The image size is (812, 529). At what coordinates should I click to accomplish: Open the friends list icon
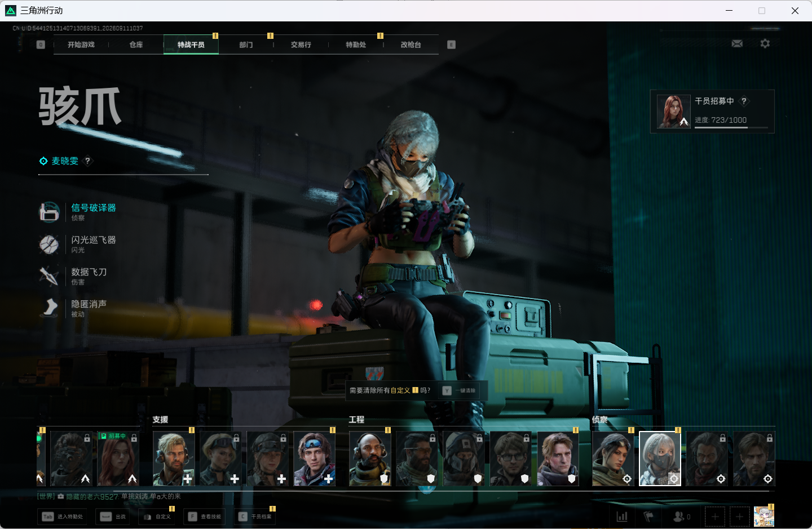pos(681,517)
